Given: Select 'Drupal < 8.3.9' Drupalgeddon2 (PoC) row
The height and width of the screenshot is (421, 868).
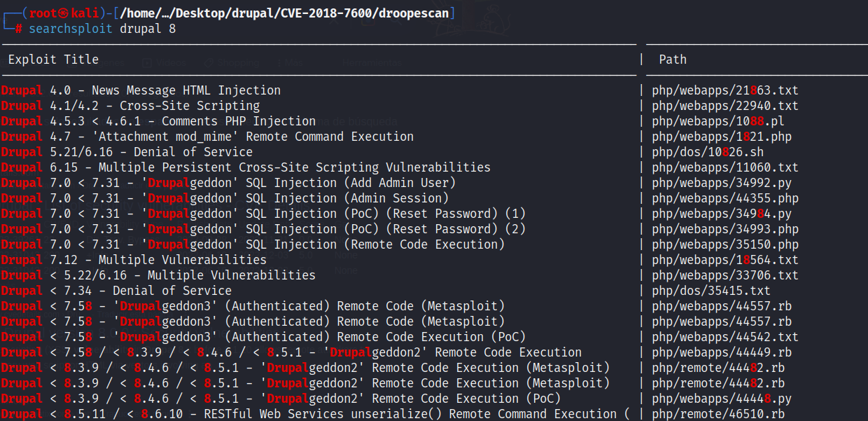Looking at the screenshot, I should (281, 399).
